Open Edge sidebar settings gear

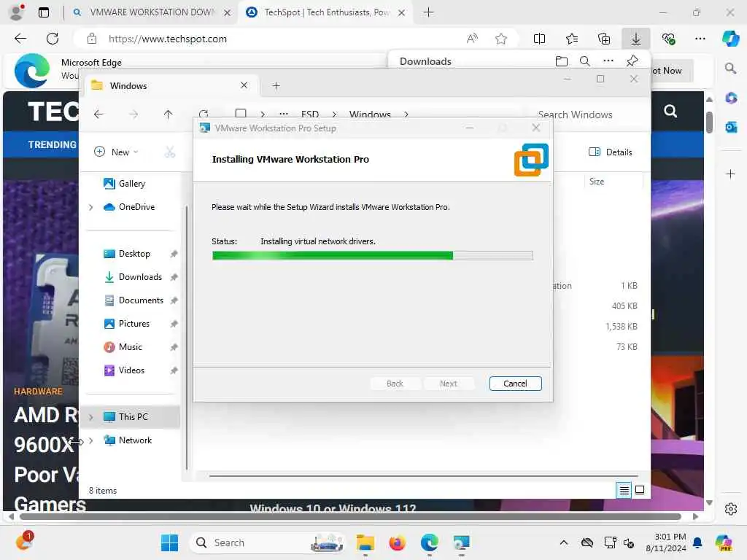coord(730,509)
